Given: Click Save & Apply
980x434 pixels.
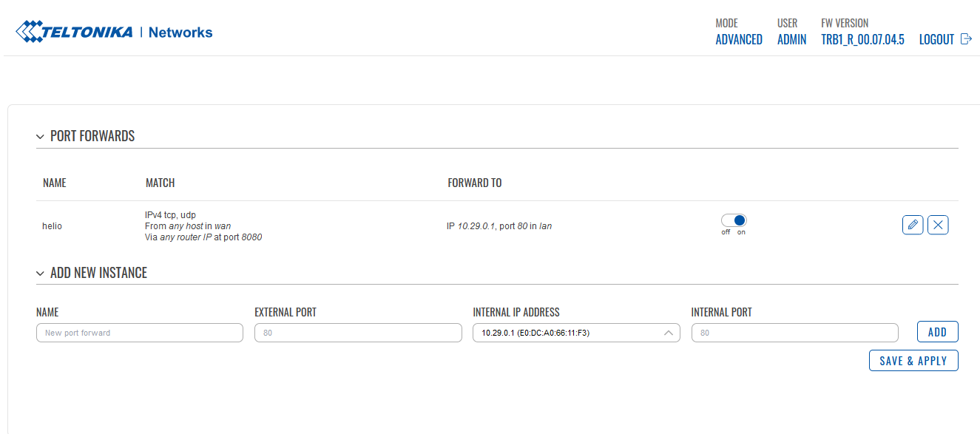Looking at the screenshot, I should pyautogui.click(x=913, y=361).
